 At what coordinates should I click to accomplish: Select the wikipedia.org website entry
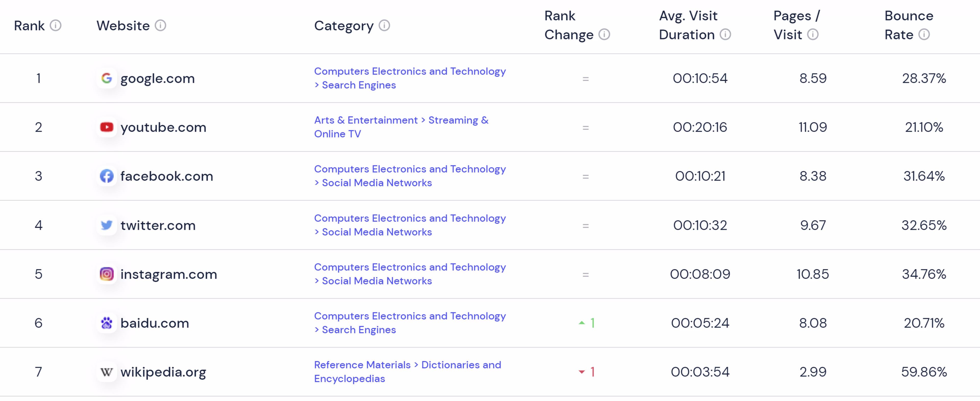coord(163,372)
